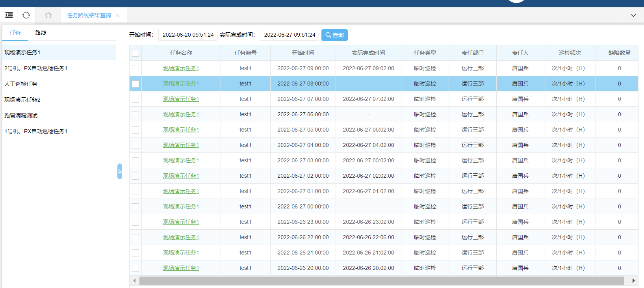This screenshot has height=288, width=644.
Task: Check row starting 2022-06-27 08:00:00
Action: coord(135,84)
